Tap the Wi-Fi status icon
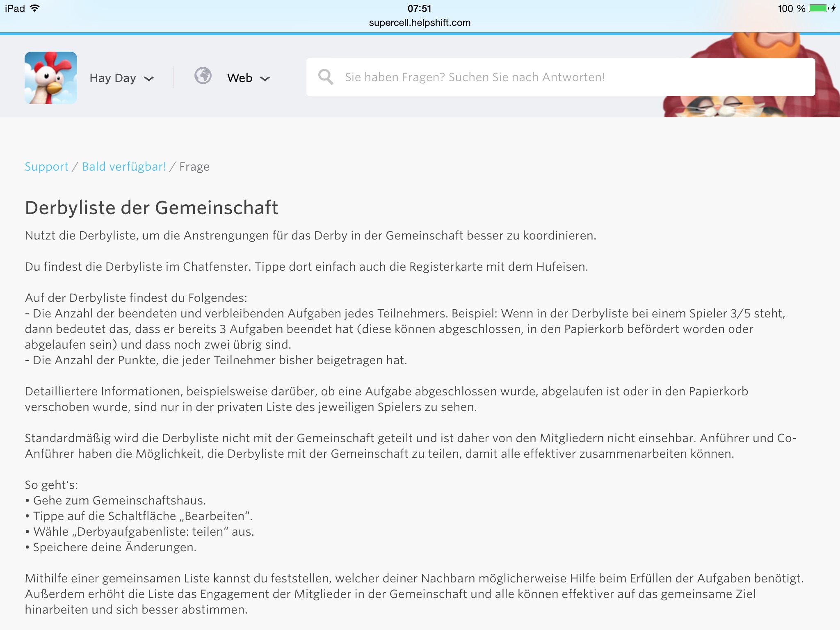The width and height of the screenshot is (840, 630). [x=35, y=8]
